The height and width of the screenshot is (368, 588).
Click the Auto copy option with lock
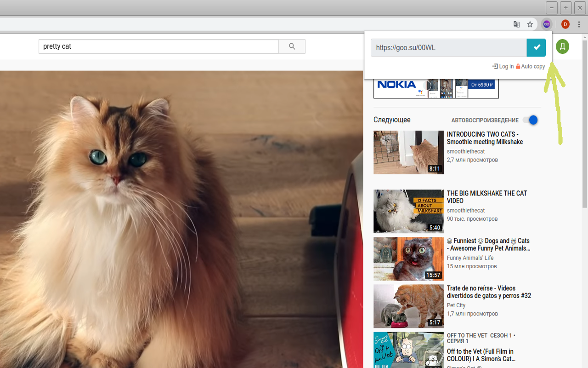(531, 66)
